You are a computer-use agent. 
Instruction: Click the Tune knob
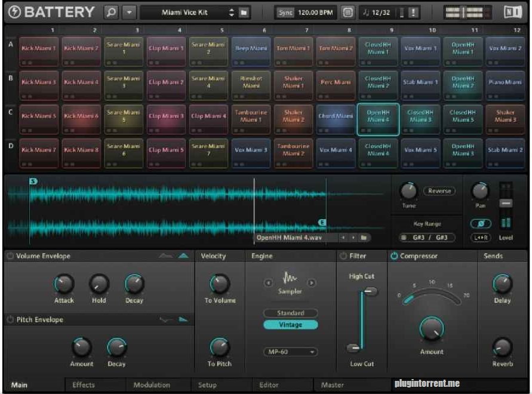408,191
